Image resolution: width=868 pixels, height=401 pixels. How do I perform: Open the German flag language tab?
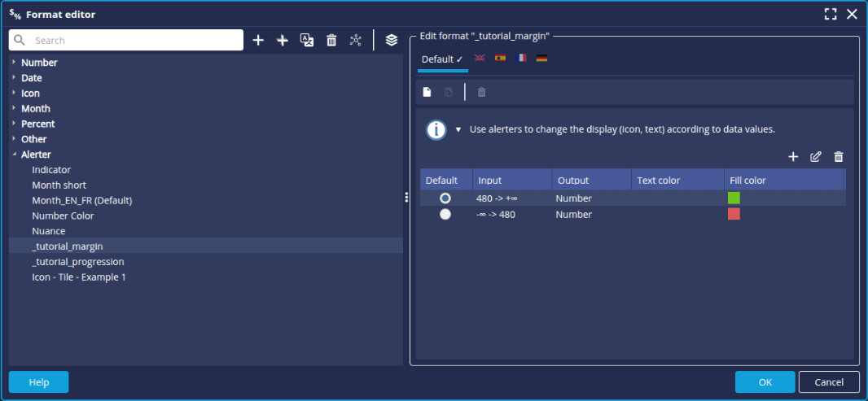pyautogui.click(x=541, y=59)
